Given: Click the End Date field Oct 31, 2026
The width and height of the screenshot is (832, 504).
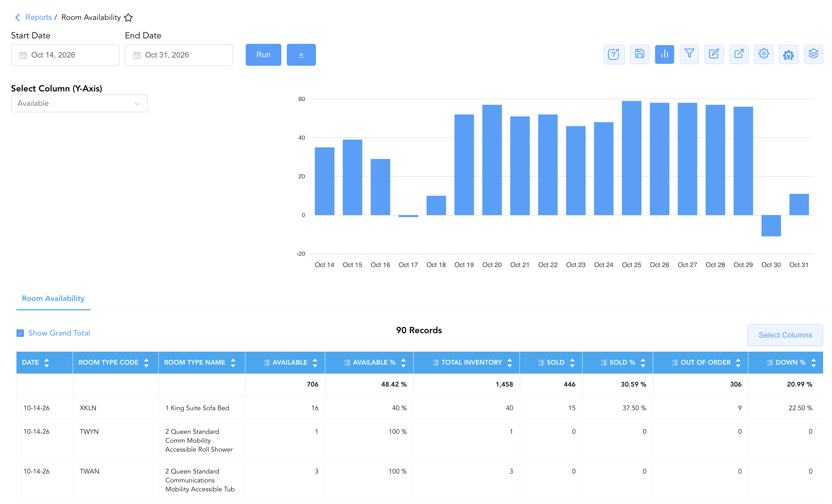Looking at the screenshot, I should point(179,55).
